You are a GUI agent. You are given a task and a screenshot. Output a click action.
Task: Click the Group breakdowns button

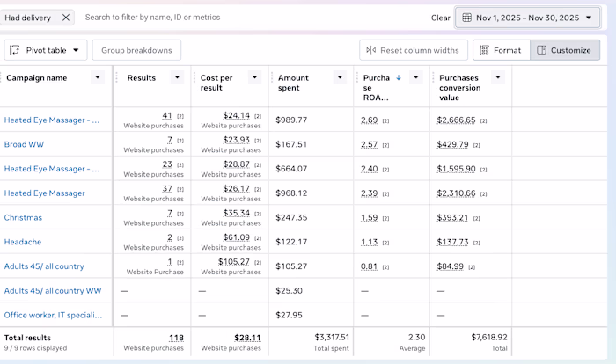click(136, 50)
